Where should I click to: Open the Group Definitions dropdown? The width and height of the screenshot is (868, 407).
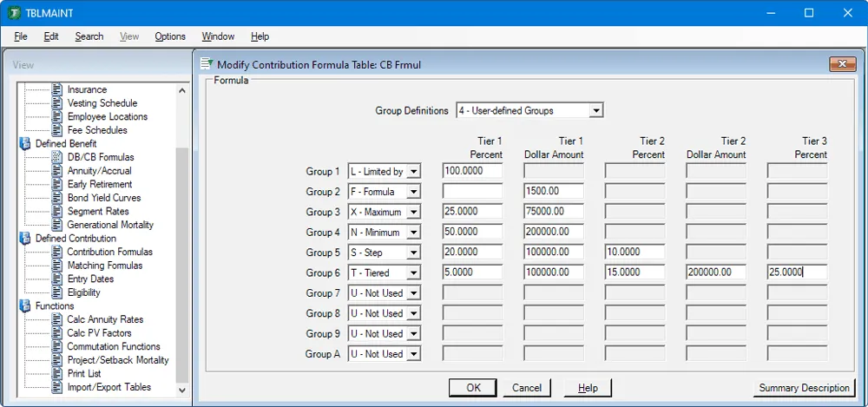[x=595, y=110]
